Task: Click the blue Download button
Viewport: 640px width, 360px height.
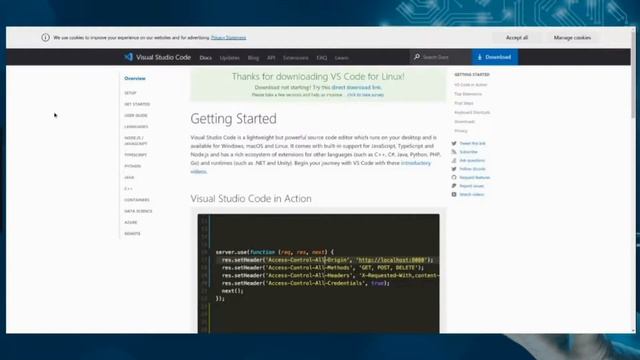Action: coord(495,57)
